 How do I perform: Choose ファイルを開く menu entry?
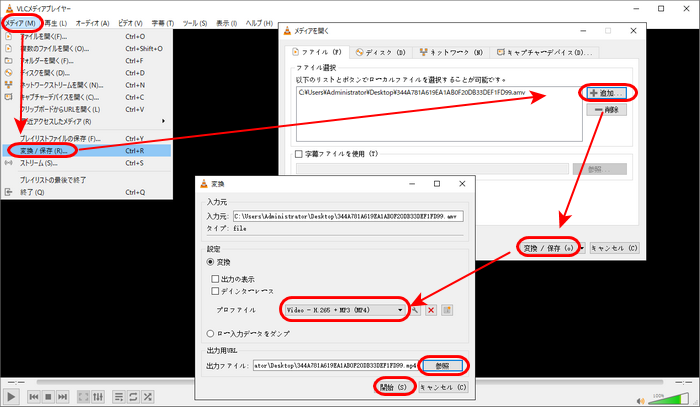pyautogui.click(x=87, y=37)
